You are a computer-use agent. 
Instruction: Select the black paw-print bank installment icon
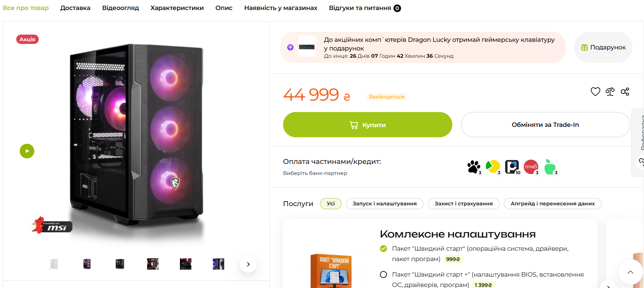[x=474, y=167]
